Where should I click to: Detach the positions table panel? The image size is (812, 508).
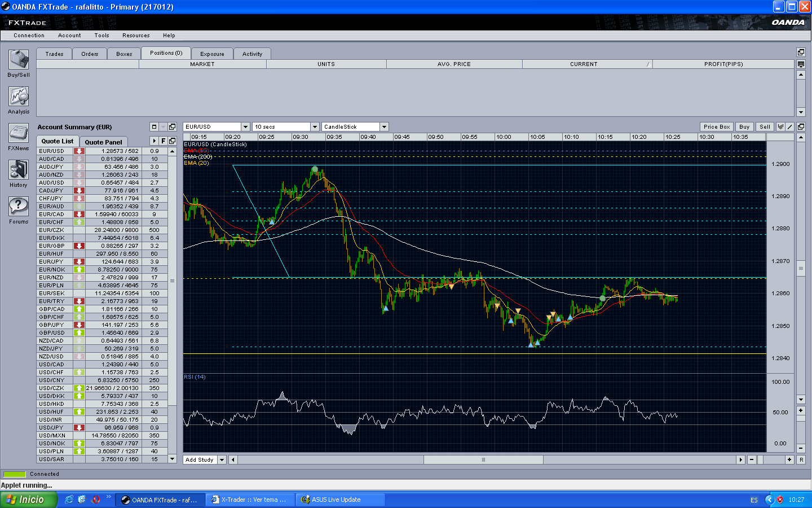point(801,52)
